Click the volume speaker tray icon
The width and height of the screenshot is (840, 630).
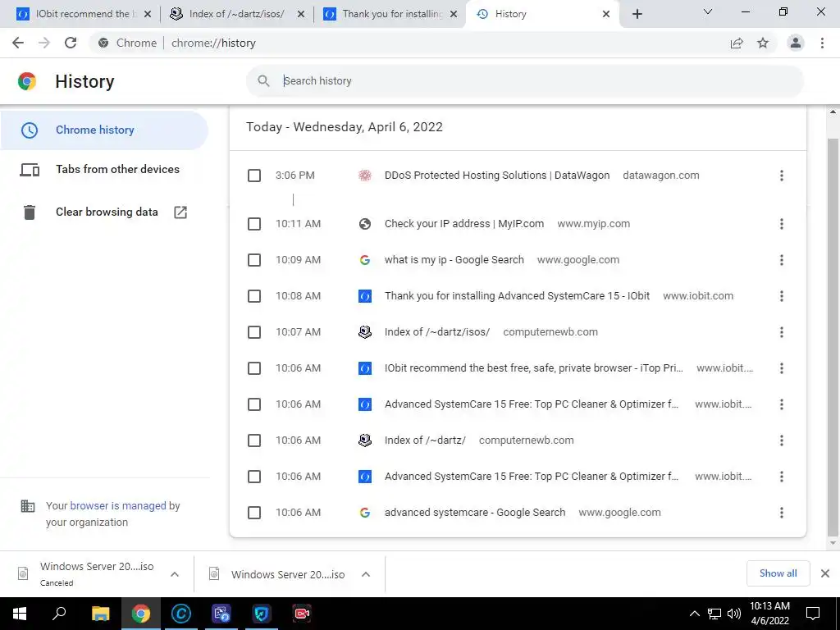[734, 614]
